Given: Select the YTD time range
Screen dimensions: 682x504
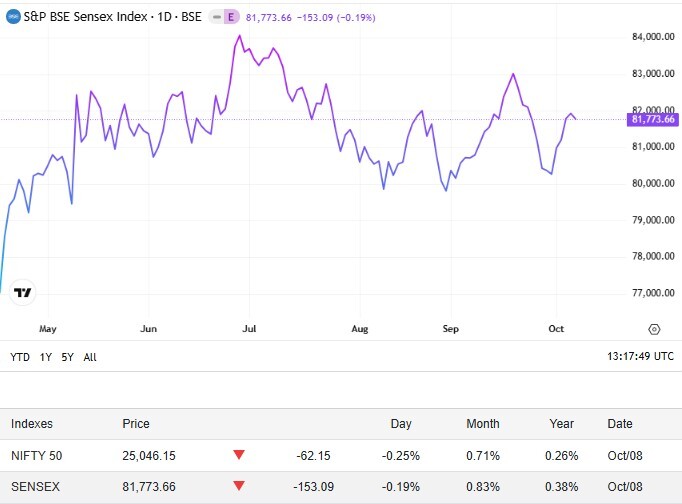Looking at the screenshot, I should pos(19,356).
